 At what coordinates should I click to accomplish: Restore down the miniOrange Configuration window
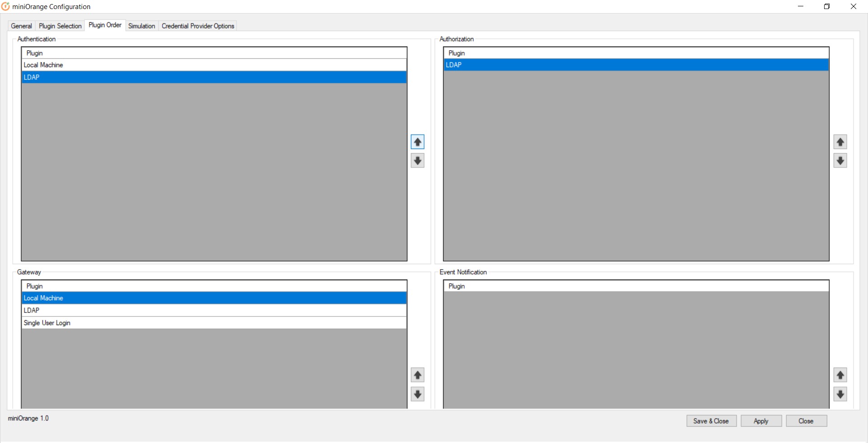(x=827, y=6)
